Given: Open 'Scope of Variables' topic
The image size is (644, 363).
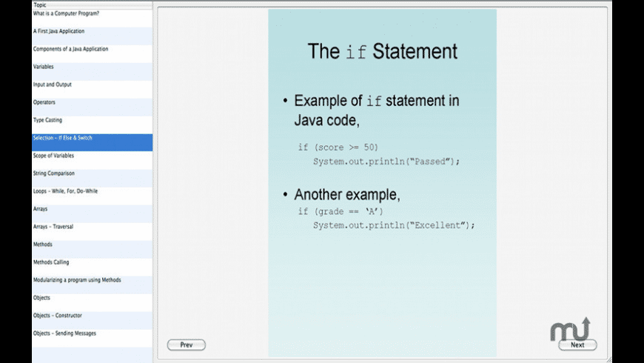Looking at the screenshot, I should [92, 160].
